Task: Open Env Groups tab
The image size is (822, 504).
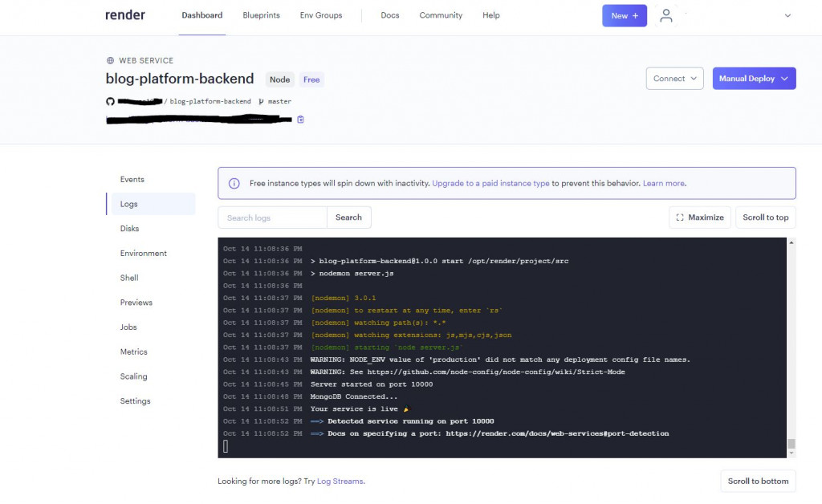Action: pyautogui.click(x=321, y=15)
